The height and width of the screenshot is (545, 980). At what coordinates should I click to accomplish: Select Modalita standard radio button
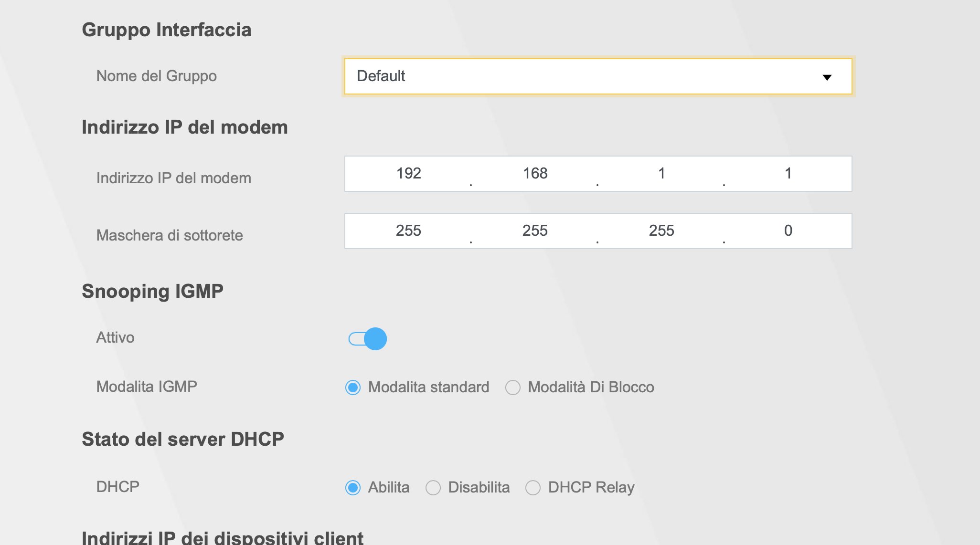tap(353, 388)
